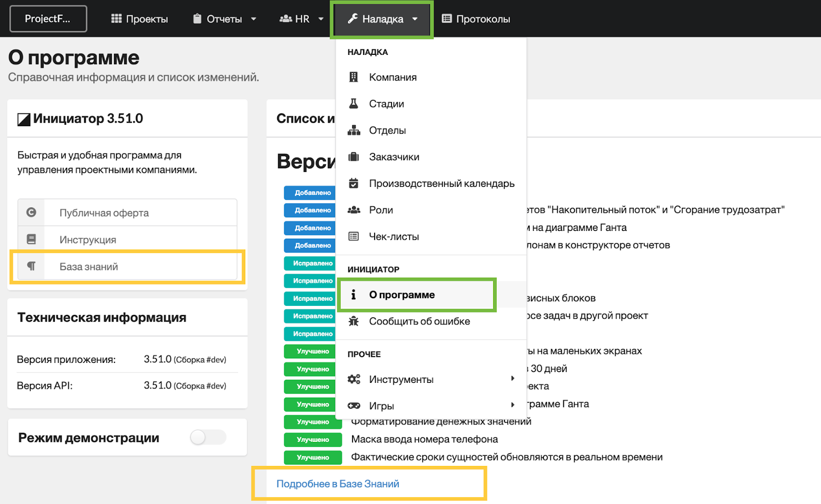The image size is (821, 504).
Task: Click the users icon for Роли
Action: click(354, 210)
